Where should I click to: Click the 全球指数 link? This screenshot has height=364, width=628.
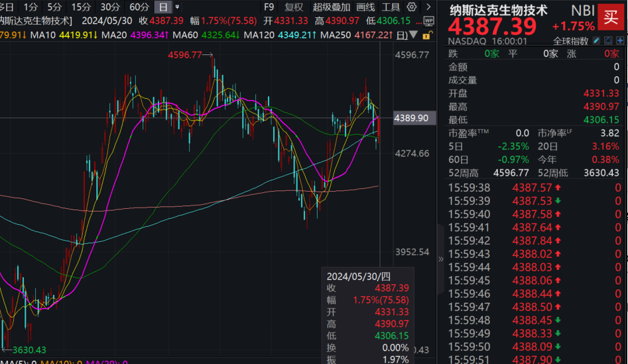[x=571, y=41]
